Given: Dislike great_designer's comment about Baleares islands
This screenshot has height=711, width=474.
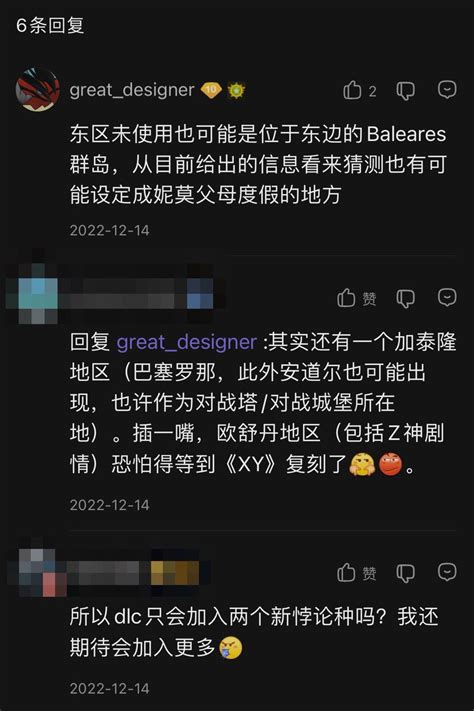Looking at the screenshot, I should pyautogui.click(x=406, y=91).
